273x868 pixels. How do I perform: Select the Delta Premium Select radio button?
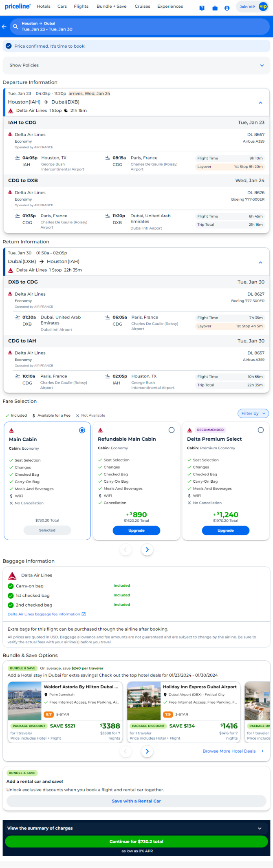coord(261,430)
